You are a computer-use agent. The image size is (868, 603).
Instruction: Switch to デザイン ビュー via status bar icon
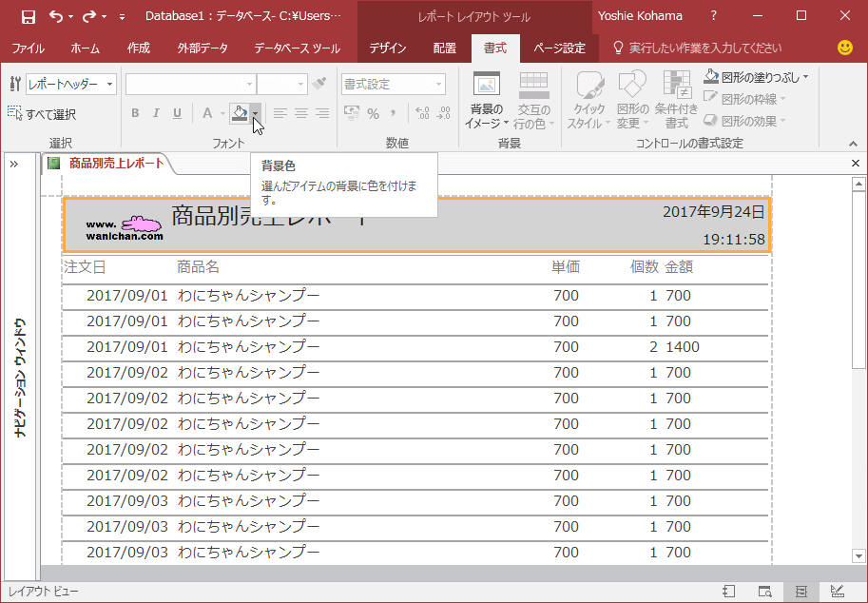[x=839, y=591]
